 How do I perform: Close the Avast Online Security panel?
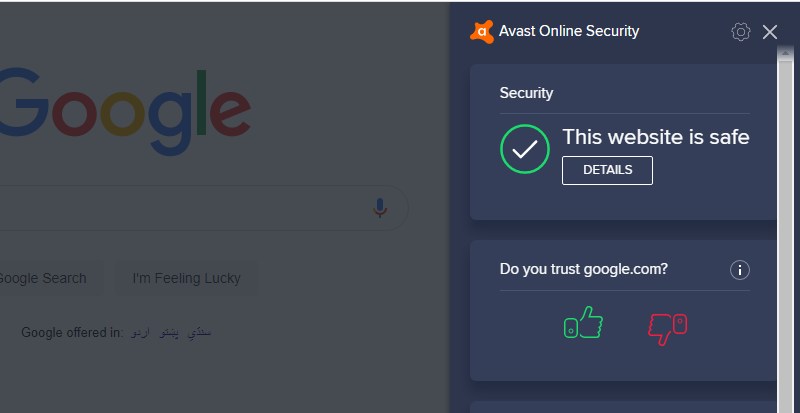[769, 32]
